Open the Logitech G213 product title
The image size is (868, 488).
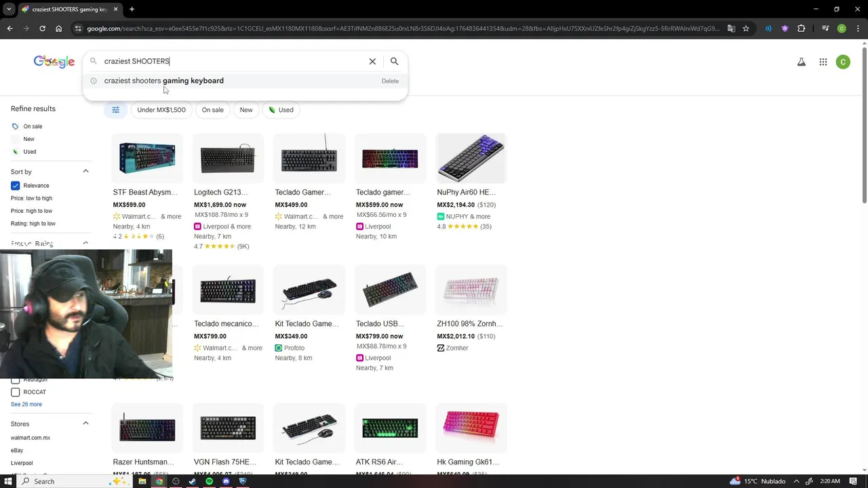pos(220,192)
